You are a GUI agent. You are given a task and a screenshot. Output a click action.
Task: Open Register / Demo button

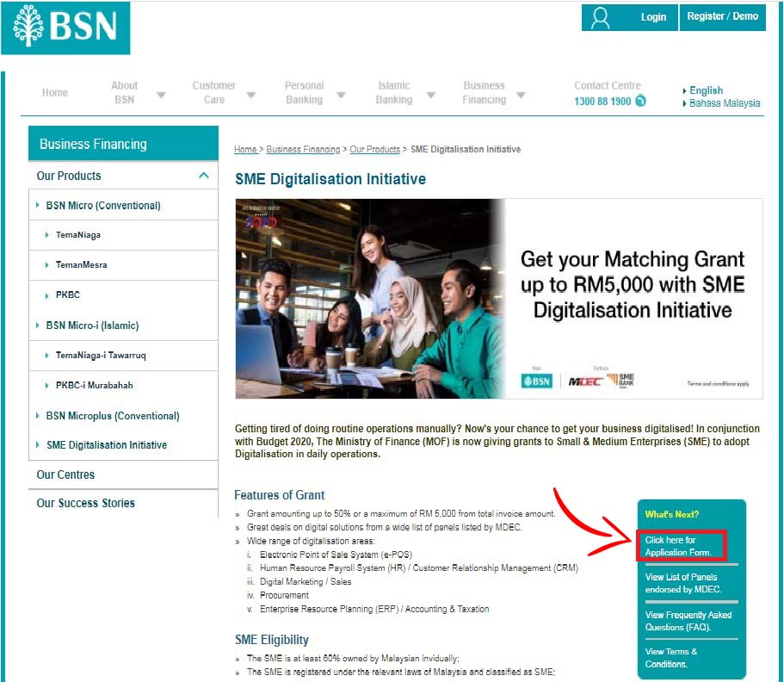coord(723,17)
